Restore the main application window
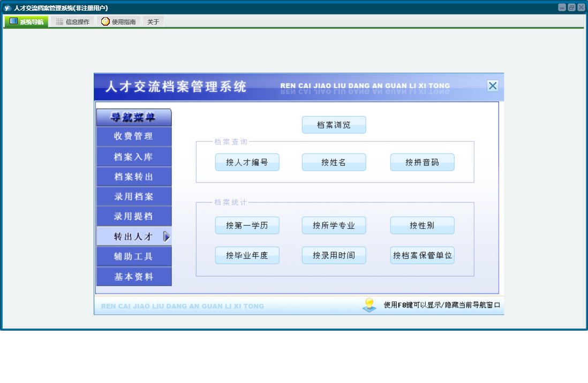The image size is (588, 383). pos(571,7)
